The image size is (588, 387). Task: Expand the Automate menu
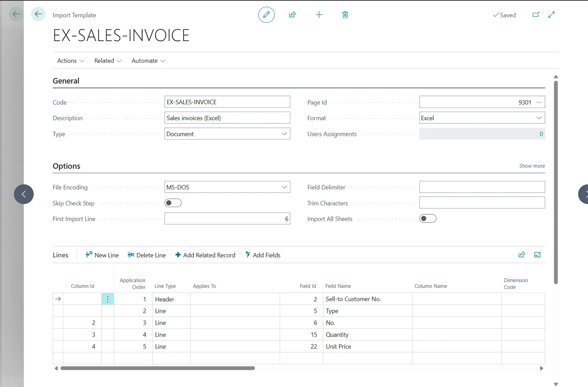click(148, 61)
